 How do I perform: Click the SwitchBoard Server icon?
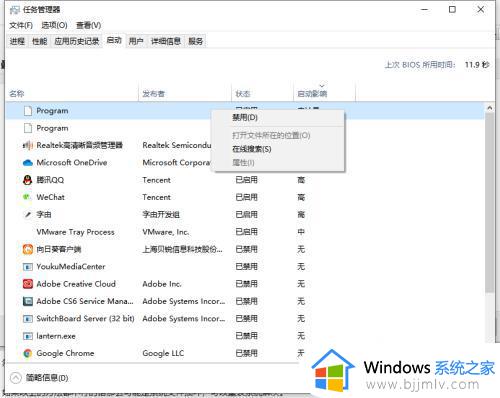click(x=28, y=319)
